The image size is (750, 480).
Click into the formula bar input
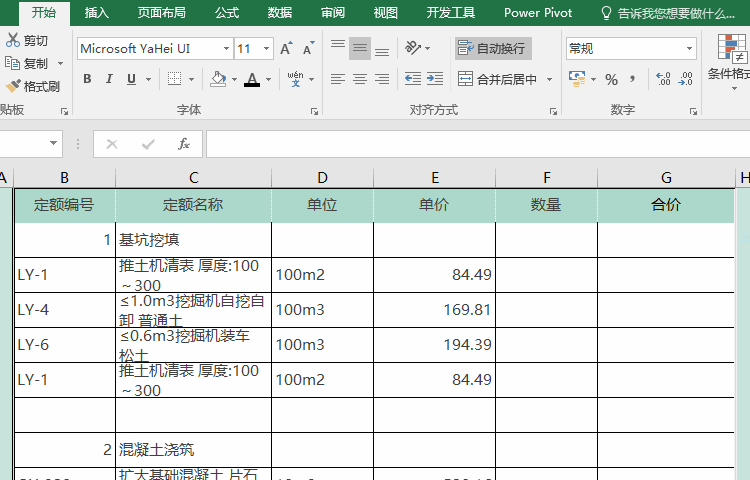[478, 144]
